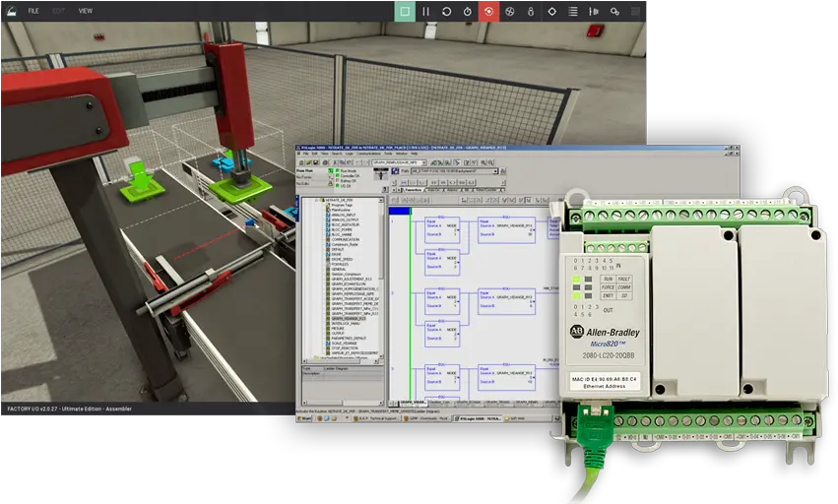The width and height of the screenshot is (838, 504).
Task: Collapse the NITRATE_DE_FER tree node
Action: pyautogui.click(x=316, y=200)
